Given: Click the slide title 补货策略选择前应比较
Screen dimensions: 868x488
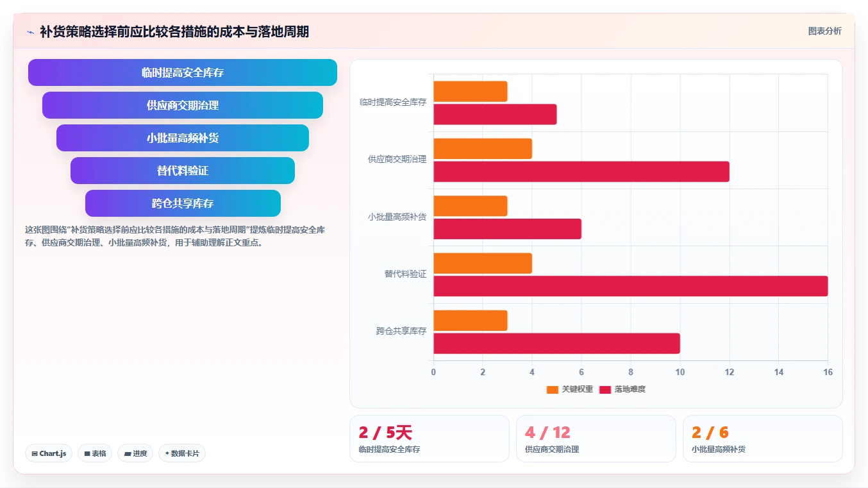Looking at the screenshot, I should pos(174,32).
